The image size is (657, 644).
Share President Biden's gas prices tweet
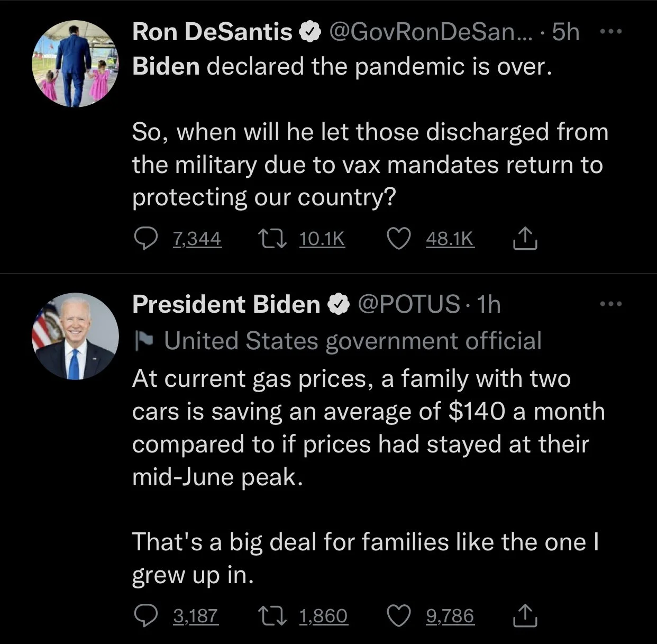[x=525, y=615]
